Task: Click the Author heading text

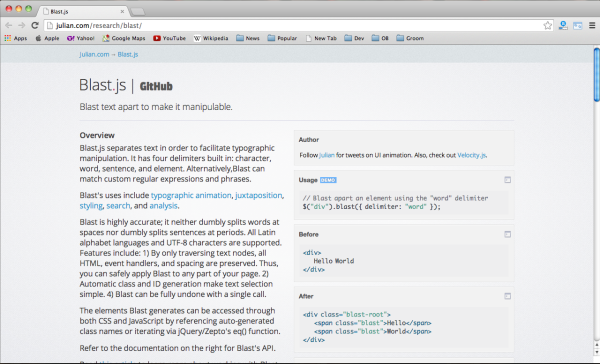Action: [x=309, y=140]
